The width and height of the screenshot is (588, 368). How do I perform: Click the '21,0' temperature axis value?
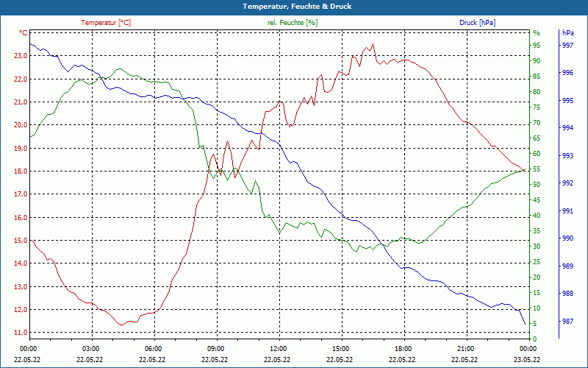point(21,102)
